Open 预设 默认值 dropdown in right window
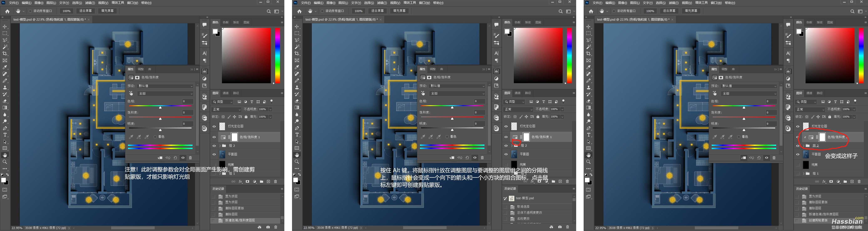The height and width of the screenshot is (231, 868). pos(749,86)
